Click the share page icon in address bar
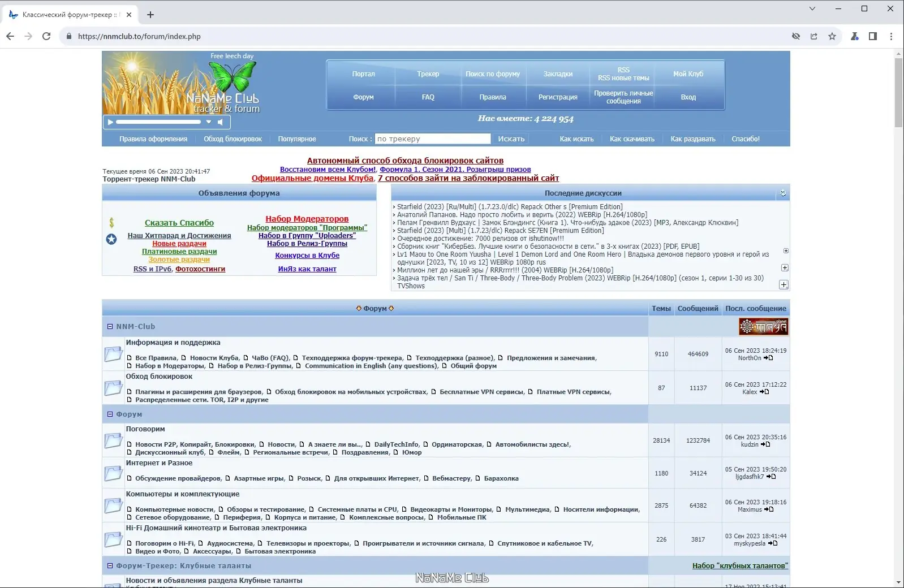904x588 pixels. (814, 36)
